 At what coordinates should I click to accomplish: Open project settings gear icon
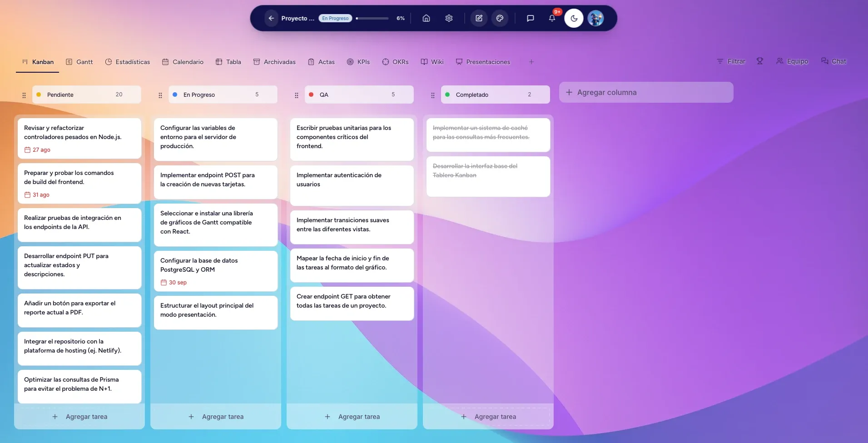[449, 18]
